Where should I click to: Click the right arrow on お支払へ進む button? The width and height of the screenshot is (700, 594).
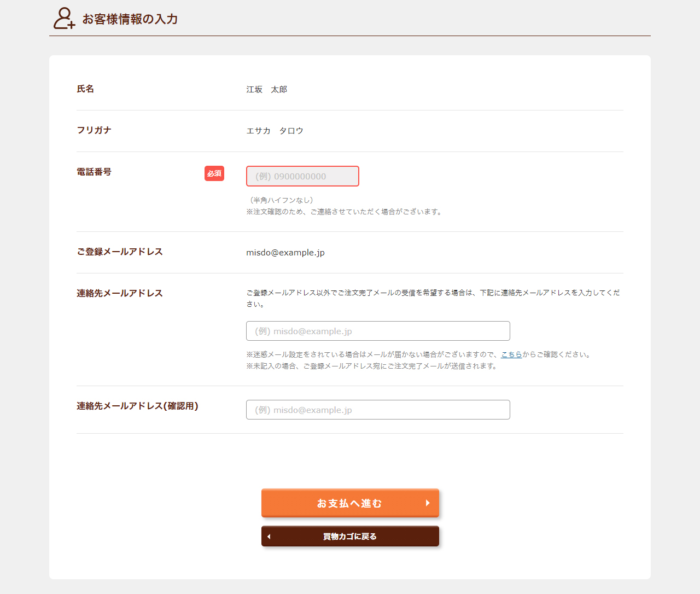pos(428,503)
